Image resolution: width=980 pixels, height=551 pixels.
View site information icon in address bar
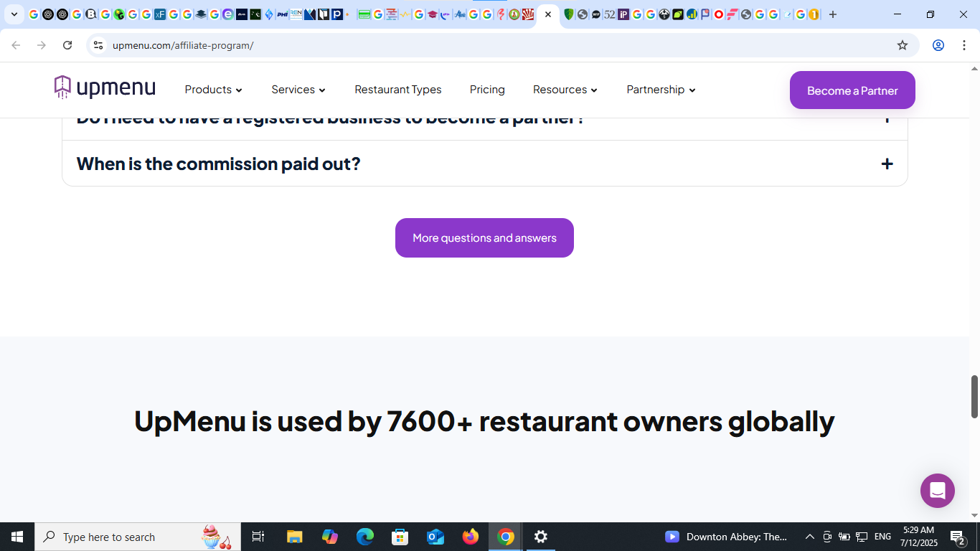point(98,45)
